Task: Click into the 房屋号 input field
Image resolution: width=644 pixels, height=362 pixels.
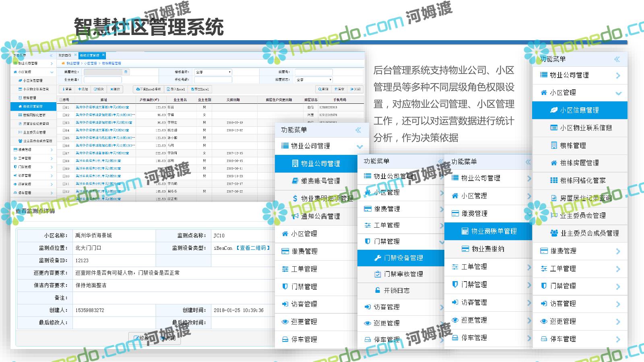Action: click(313, 72)
